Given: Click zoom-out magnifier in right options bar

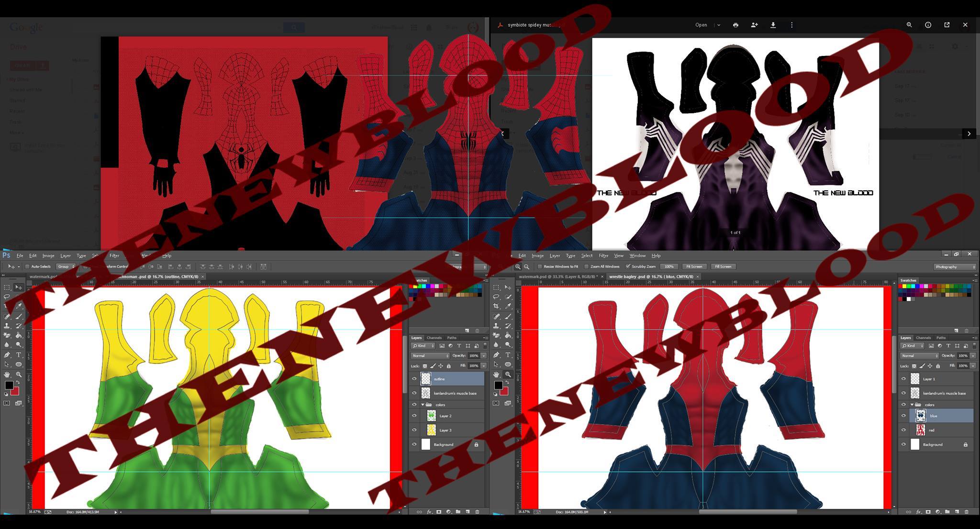Looking at the screenshot, I should (526, 266).
